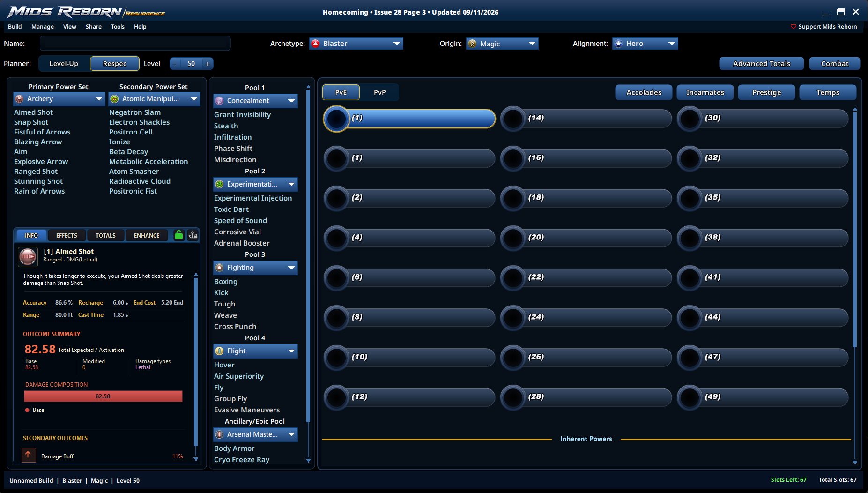Click the Combat button
This screenshot has width=868, height=493.
pyautogui.click(x=835, y=64)
